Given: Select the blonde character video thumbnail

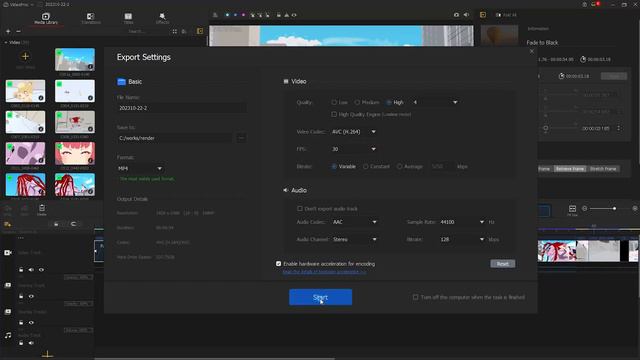Looking at the screenshot, I should pyautogui.click(x=25, y=91).
